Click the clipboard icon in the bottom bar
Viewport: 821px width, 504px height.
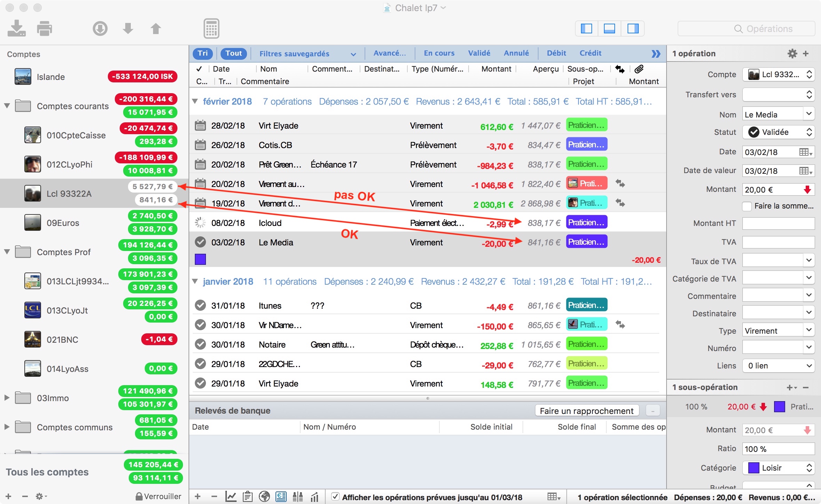point(248,497)
